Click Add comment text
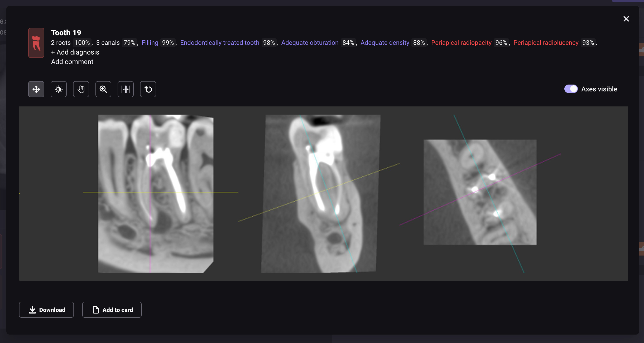 click(72, 62)
